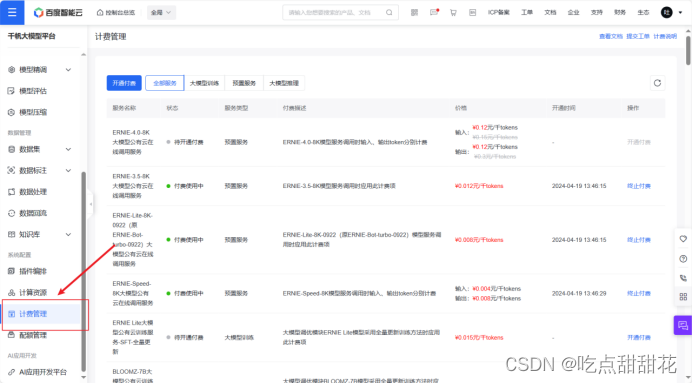Open the message notifications icon
Viewport: 692px width, 384px height.
click(434, 12)
